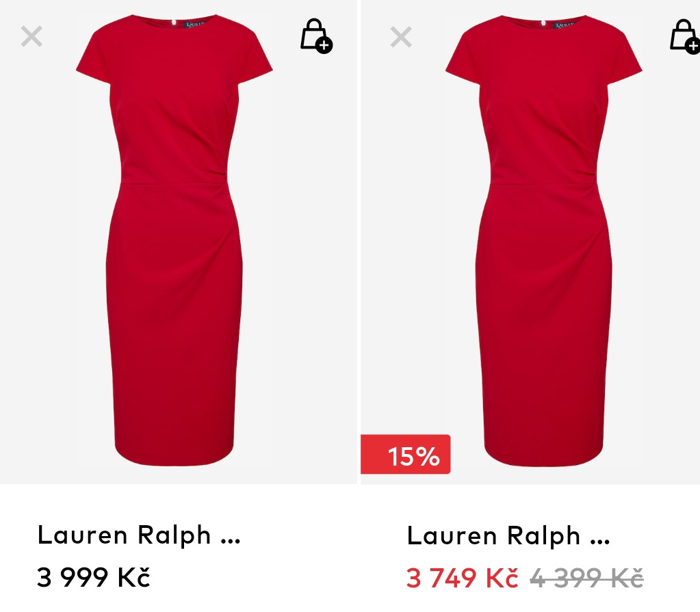Click the Lauren collar label on right dress
Viewport: 700px width, 612px height.
click(565, 25)
